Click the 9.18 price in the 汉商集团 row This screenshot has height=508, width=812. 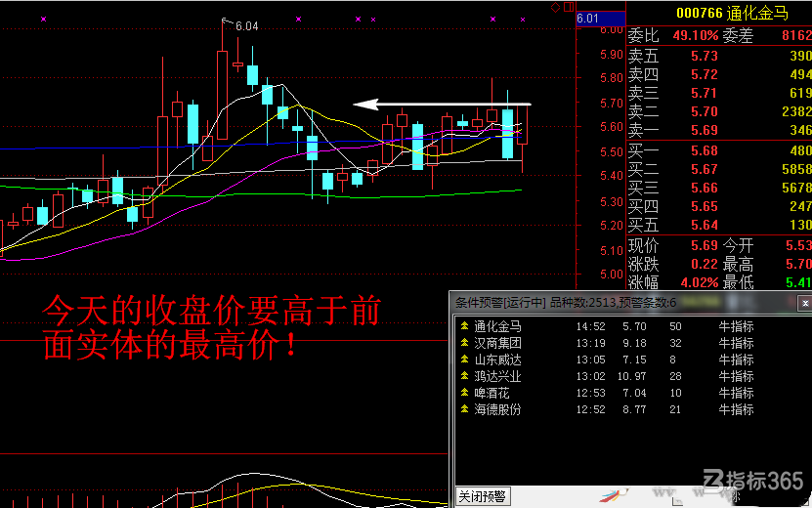(634, 343)
